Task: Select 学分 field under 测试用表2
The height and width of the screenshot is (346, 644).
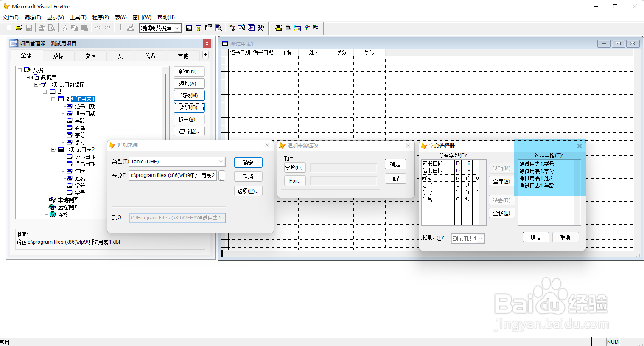Action: pyautogui.click(x=80, y=186)
